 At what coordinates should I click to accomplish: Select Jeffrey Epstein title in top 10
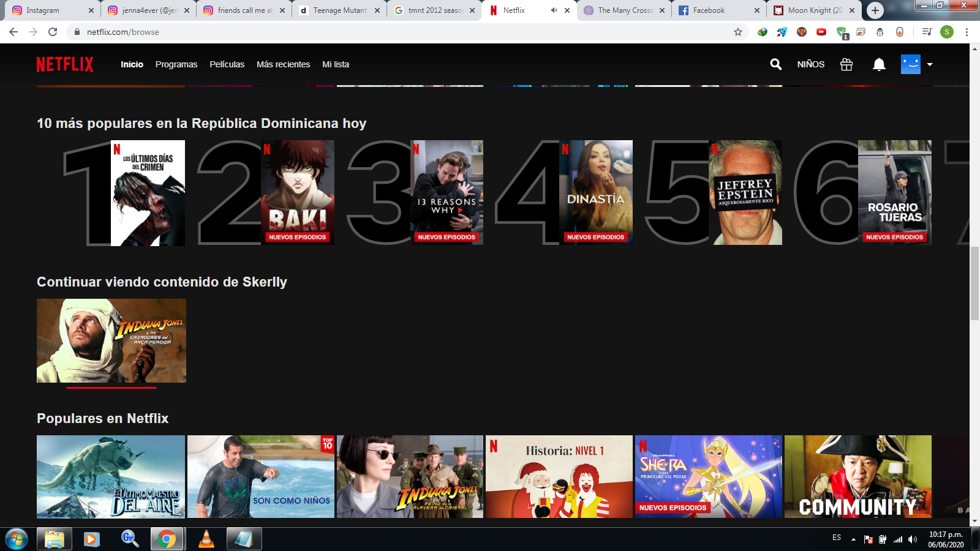point(745,192)
